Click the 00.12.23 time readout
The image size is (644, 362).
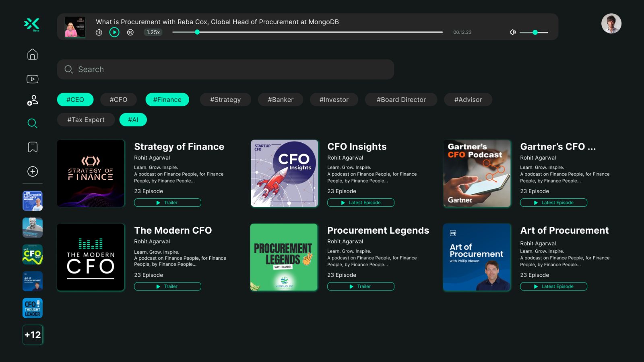point(462,32)
